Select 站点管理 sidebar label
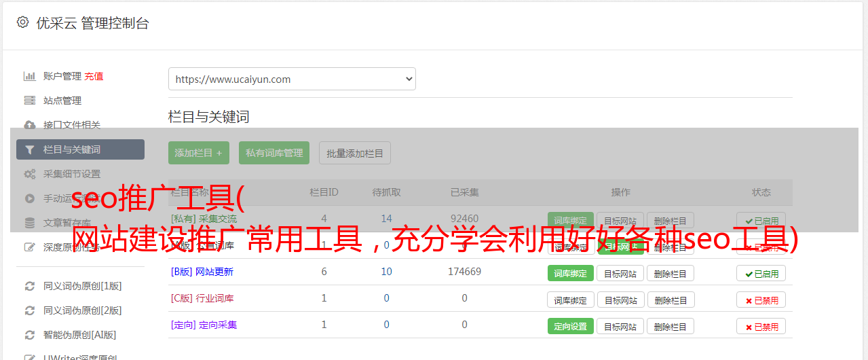 62,101
